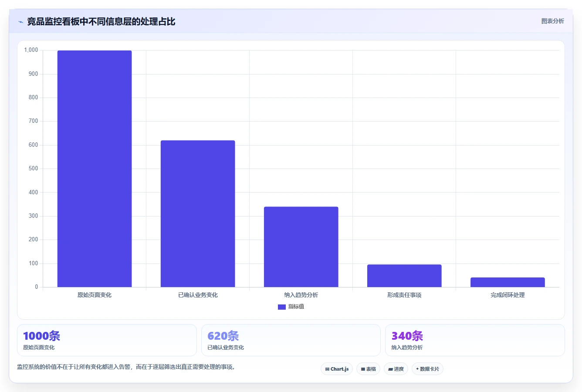Click the 表格 tag
Viewport: 582px width, 392px height.
coord(368,369)
